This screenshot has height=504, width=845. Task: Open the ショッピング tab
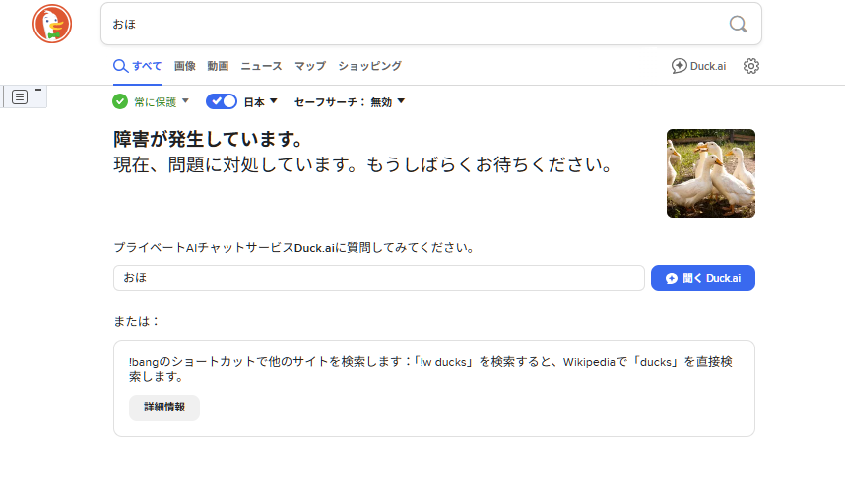[x=369, y=66]
